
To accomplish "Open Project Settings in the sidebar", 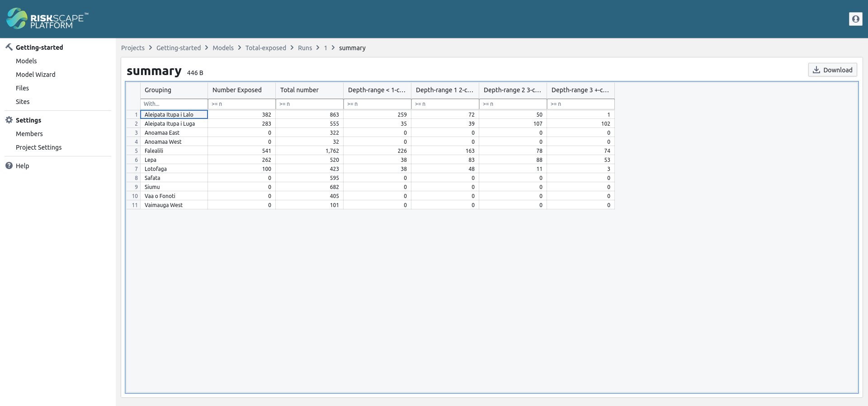I will (x=39, y=147).
